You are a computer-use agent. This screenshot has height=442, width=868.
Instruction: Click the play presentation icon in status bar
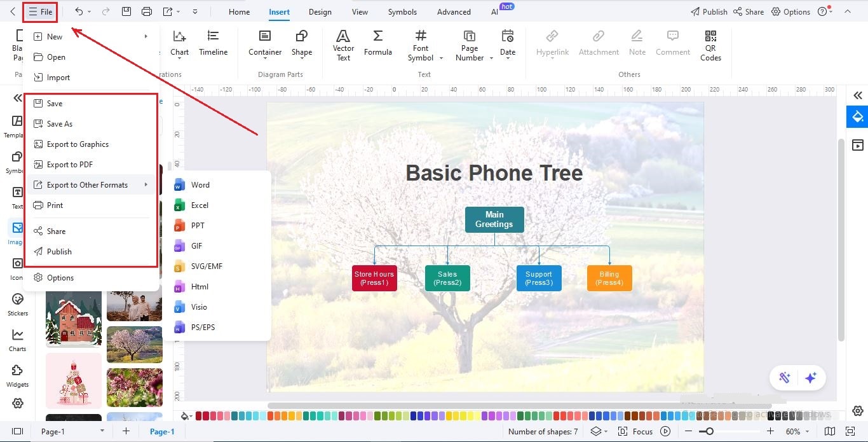point(665,431)
